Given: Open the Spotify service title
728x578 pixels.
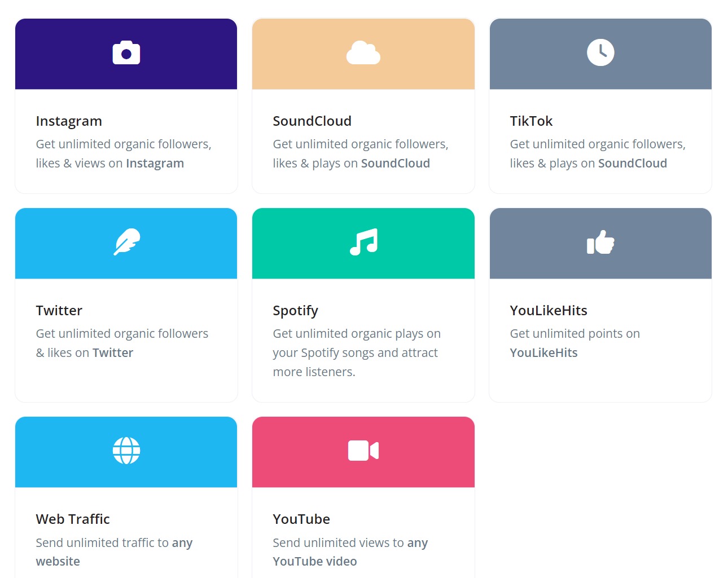Looking at the screenshot, I should pos(296,311).
